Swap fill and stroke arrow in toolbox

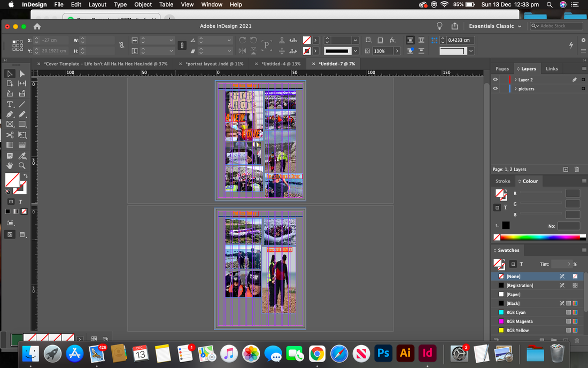click(x=26, y=175)
